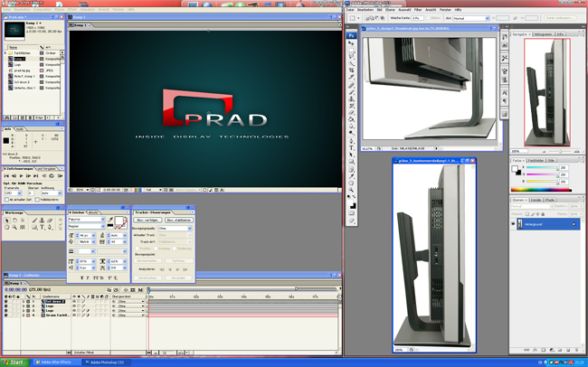
Task: Switch to Adobe After Effects taskbar button
Action: 57,362
